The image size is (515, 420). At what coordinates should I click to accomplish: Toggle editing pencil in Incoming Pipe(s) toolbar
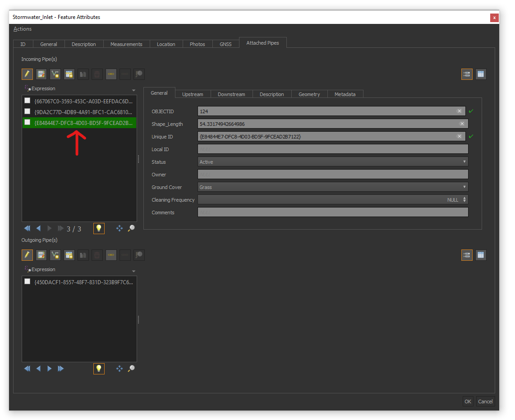tap(27, 74)
